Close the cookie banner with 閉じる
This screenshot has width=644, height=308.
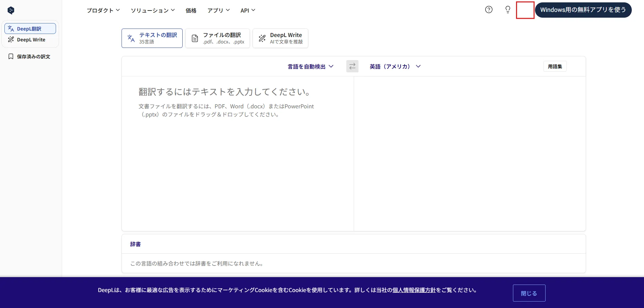click(529, 293)
